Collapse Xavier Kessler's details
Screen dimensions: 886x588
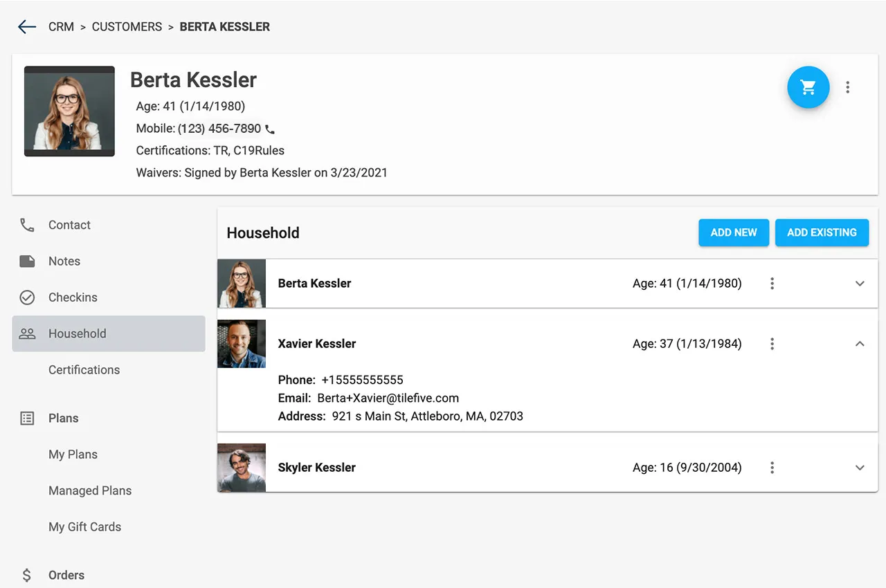pos(860,343)
